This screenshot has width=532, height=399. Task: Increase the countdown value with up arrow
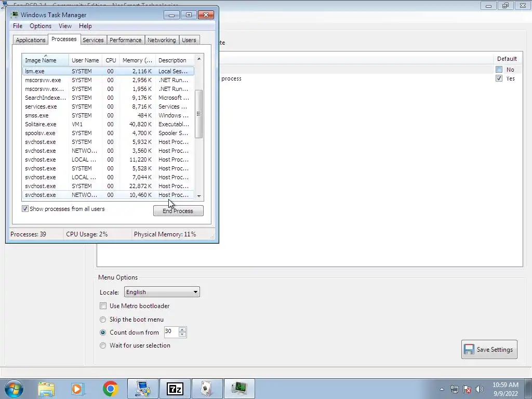(x=182, y=329)
